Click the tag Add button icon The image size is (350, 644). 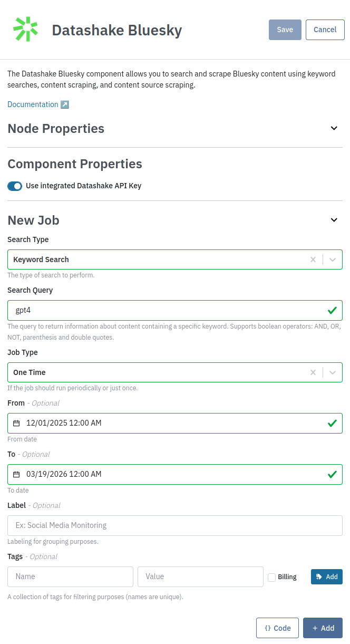(x=319, y=576)
